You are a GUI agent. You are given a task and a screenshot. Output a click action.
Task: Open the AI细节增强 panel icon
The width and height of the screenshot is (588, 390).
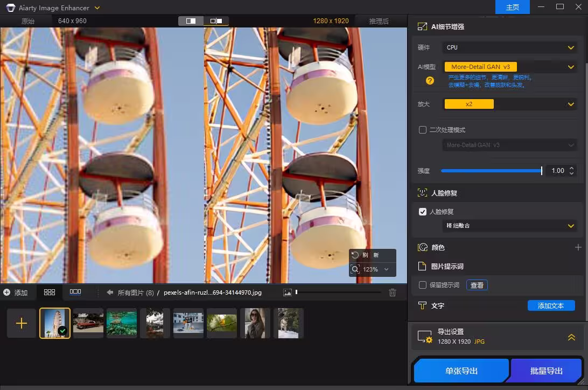pos(422,26)
